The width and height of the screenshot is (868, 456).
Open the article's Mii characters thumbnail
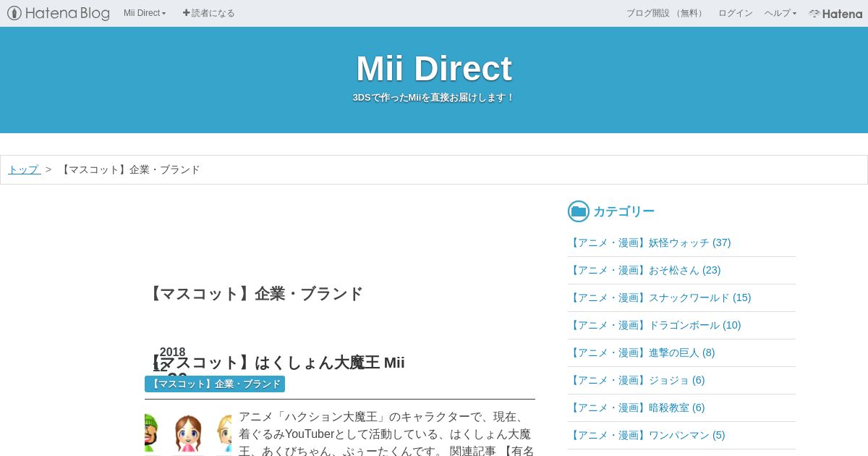coord(188,433)
